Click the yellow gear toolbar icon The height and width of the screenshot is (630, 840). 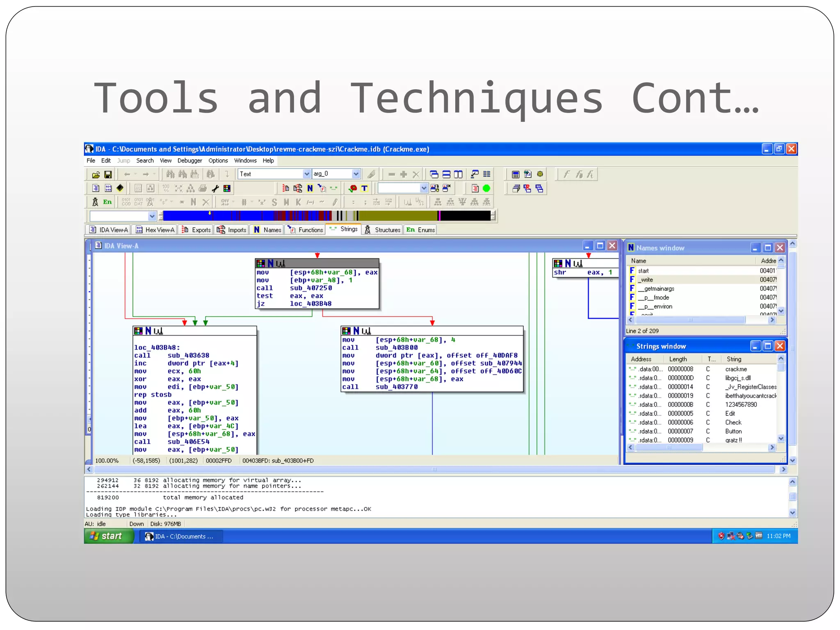[x=540, y=174]
